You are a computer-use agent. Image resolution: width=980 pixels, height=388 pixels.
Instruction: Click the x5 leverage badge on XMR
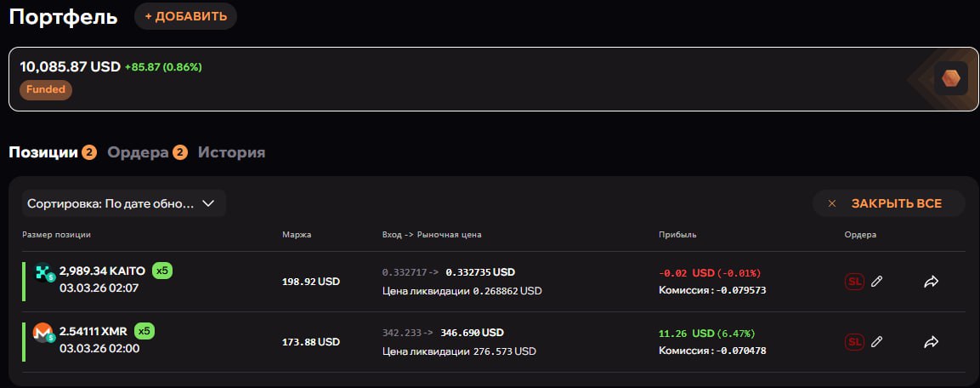tap(145, 330)
